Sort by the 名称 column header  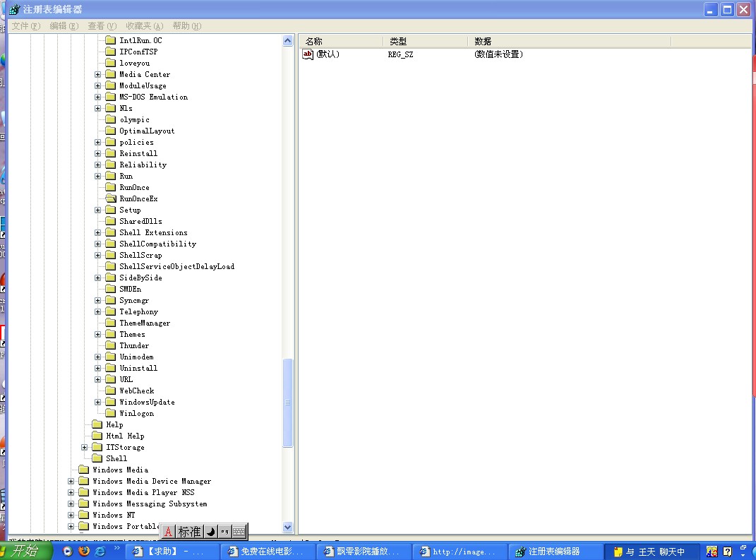[341, 42]
